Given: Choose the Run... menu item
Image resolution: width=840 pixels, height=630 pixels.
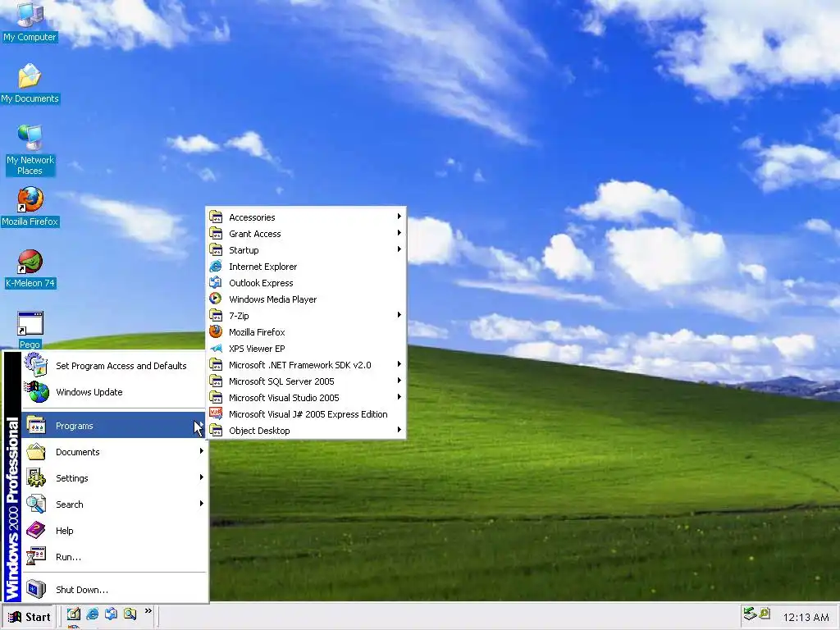Looking at the screenshot, I should pyautogui.click(x=114, y=557).
